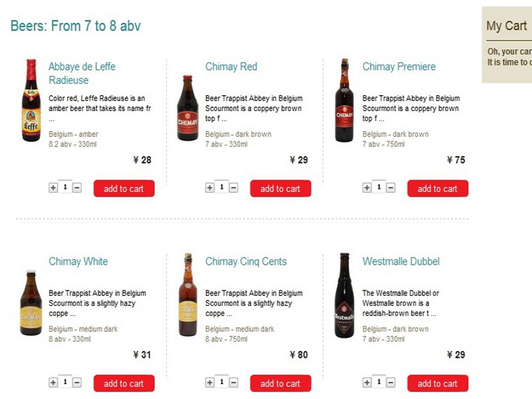Add Abbaye de Leffe Radieuse to cart

tap(124, 189)
